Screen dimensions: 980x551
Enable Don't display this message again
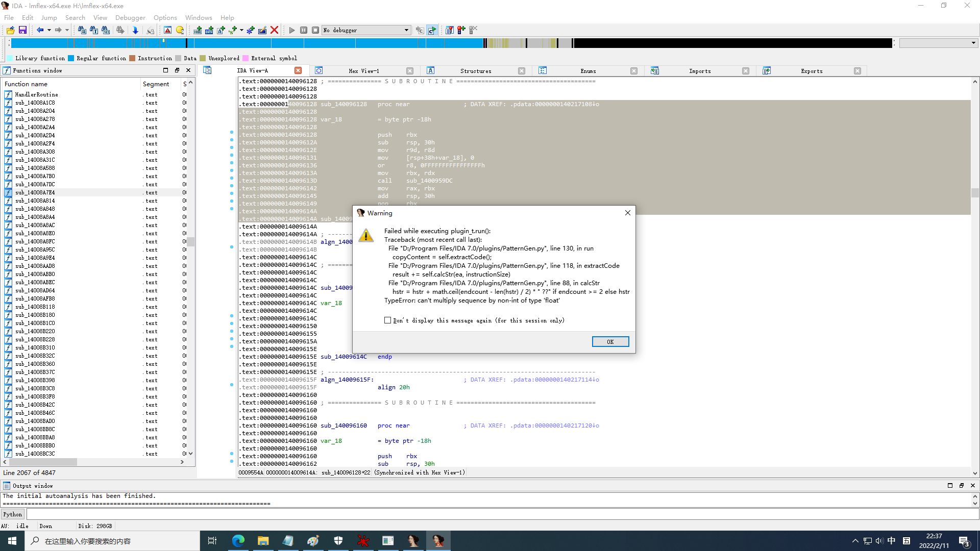pyautogui.click(x=388, y=320)
